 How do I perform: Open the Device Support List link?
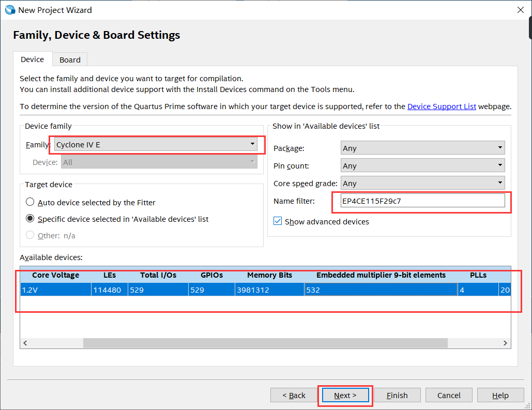coord(442,107)
